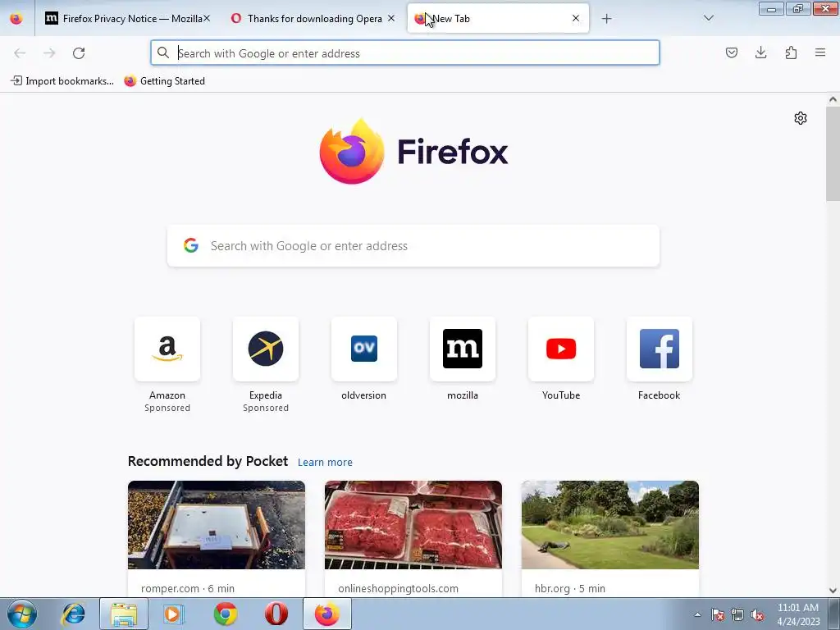
Task: Open romper.com article thumbnail
Action: 217,525
